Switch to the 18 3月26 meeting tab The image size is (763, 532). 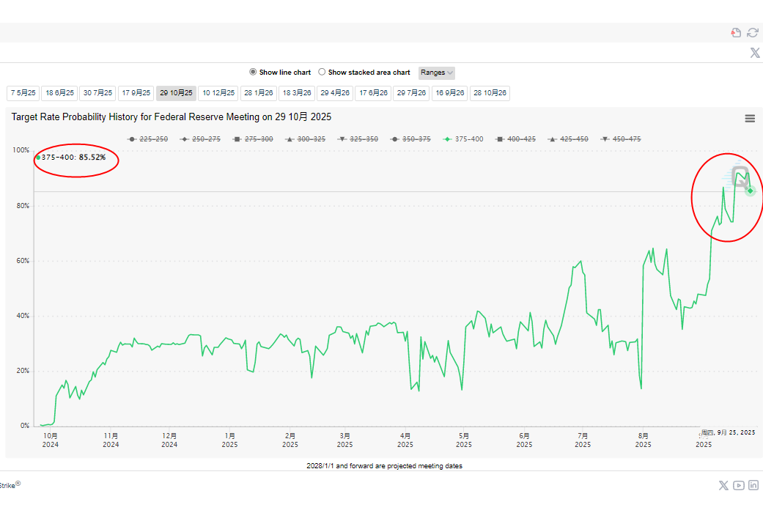pos(297,93)
